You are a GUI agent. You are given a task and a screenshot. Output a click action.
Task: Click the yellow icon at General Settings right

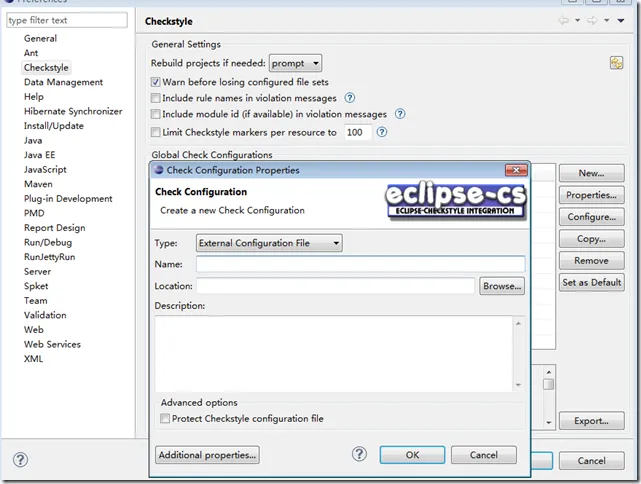(x=616, y=63)
